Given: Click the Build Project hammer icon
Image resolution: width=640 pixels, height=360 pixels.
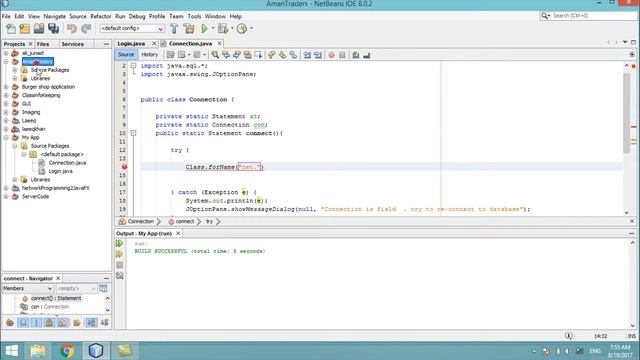Looking at the screenshot, I should click(174, 29).
